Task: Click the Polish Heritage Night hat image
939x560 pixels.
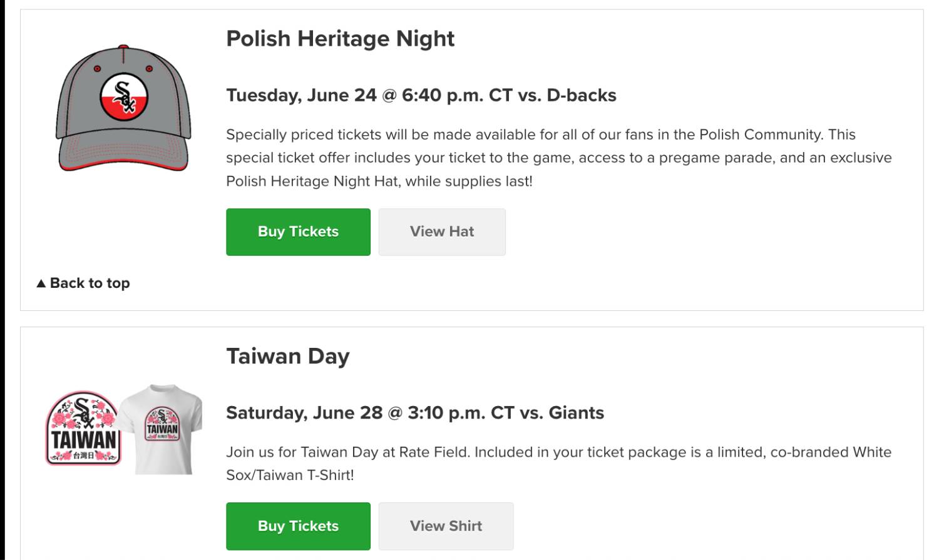Action: coord(123,108)
